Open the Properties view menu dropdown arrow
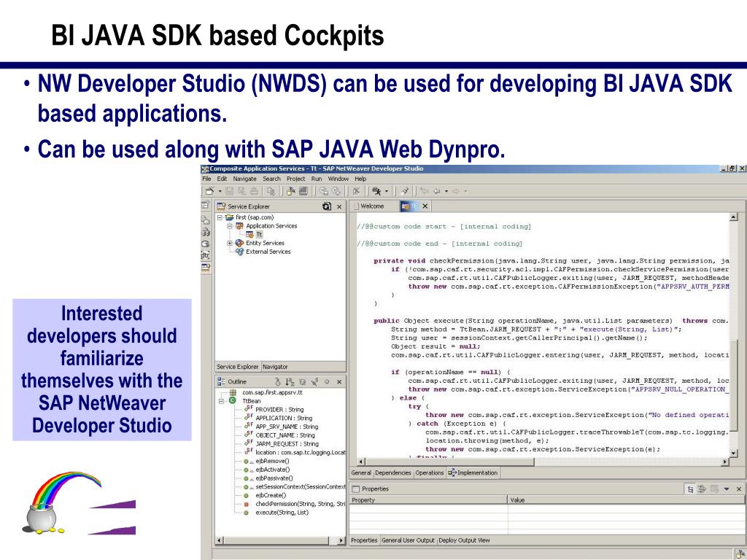747x560 pixels. 727,489
